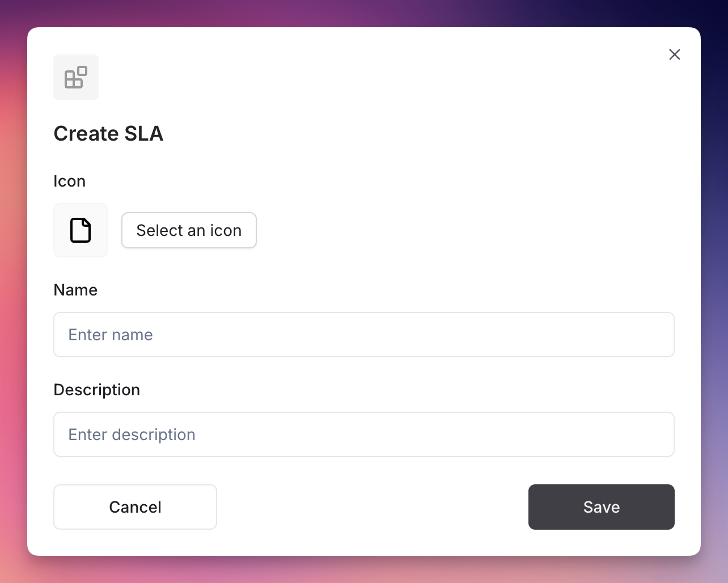Click the Create SLA heading text
The image size is (728, 583).
(108, 134)
